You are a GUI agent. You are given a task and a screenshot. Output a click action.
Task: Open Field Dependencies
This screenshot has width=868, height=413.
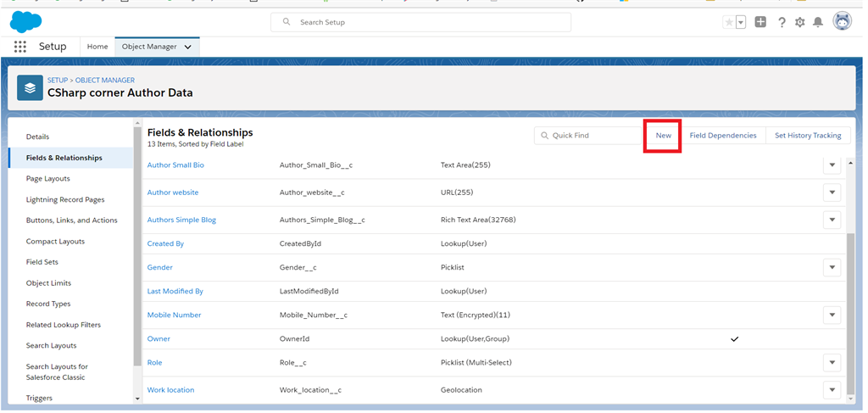723,135
